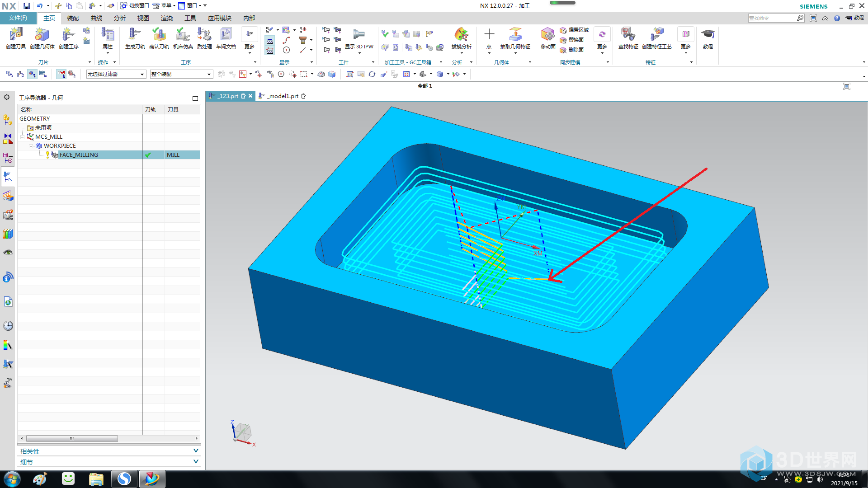Screen dimensions: 868x488
Task: Switch navigator to Machine Tool view
Action: point(20,74)
